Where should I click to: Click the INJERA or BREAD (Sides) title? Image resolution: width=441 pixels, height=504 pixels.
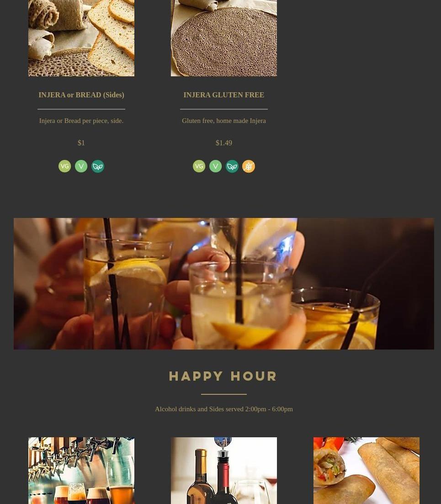click(x=81, y=95)
